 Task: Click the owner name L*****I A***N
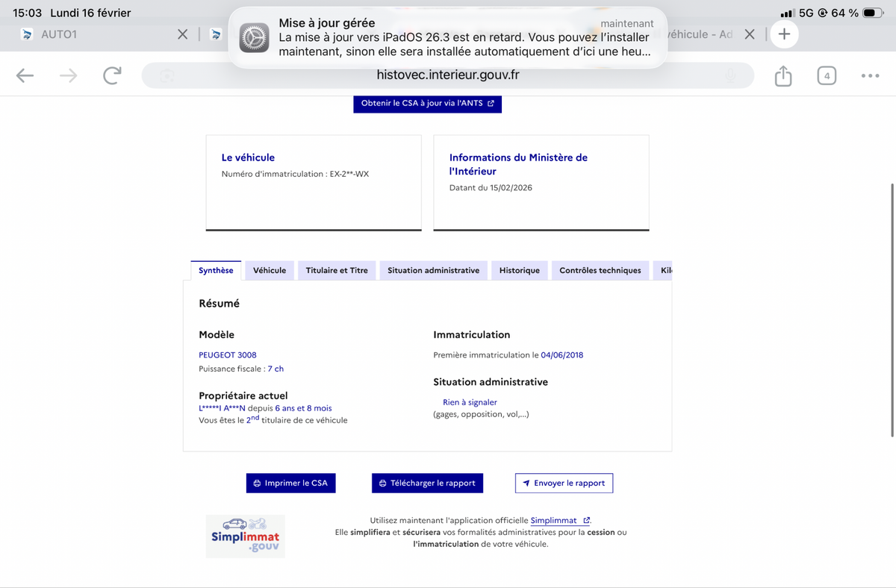[222, 408]
